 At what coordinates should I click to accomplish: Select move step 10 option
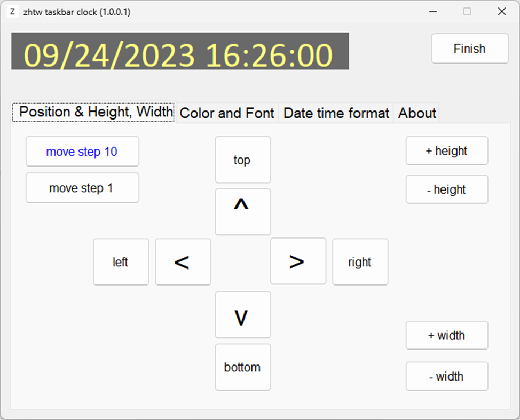82,152
